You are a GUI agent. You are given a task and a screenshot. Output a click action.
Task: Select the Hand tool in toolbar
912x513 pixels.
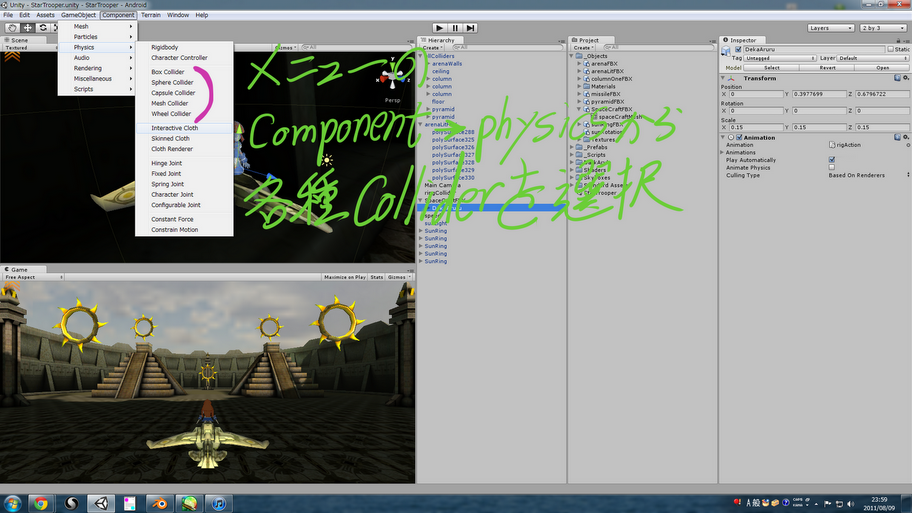(12, 27)
